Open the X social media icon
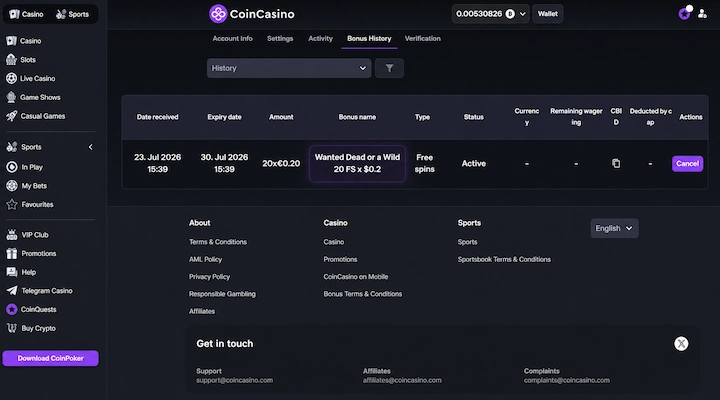 point(681,344)
